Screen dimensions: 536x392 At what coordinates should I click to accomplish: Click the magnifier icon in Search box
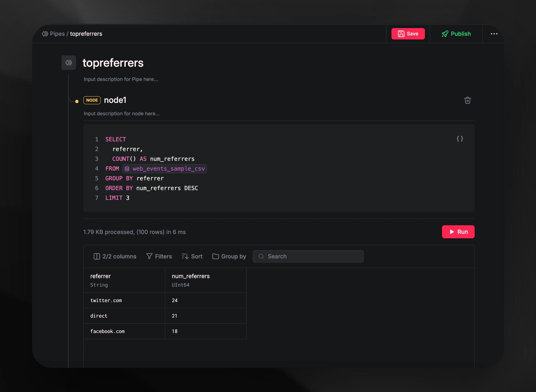pos(261,257)
